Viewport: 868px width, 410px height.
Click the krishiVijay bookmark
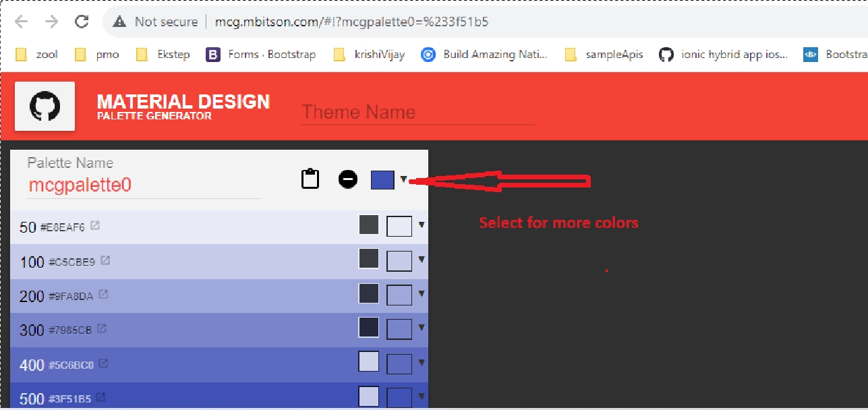370,55
